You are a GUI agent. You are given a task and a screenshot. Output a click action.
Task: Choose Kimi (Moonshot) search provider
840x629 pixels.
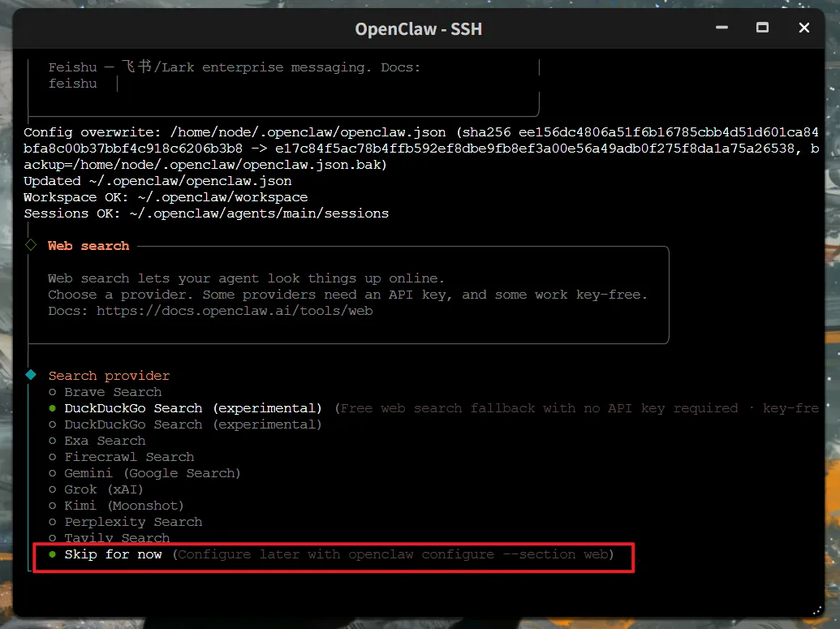point(116,506)
